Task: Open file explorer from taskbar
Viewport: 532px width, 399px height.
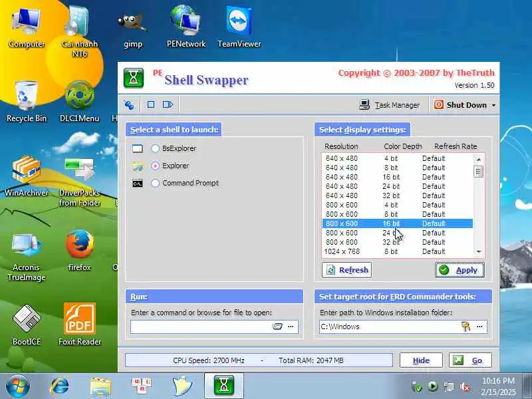Action: click(x=100, y=386)
